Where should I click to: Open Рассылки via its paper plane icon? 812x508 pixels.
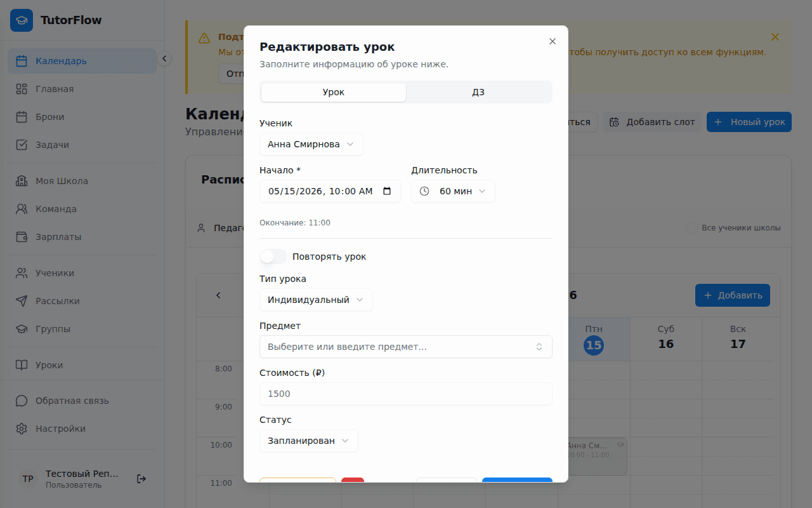tap(22, 301)
